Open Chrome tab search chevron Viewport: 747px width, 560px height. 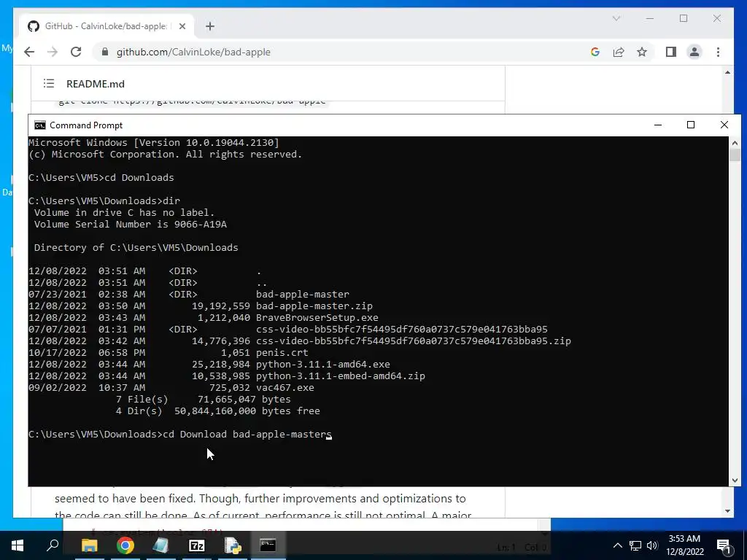pos(616,18)
